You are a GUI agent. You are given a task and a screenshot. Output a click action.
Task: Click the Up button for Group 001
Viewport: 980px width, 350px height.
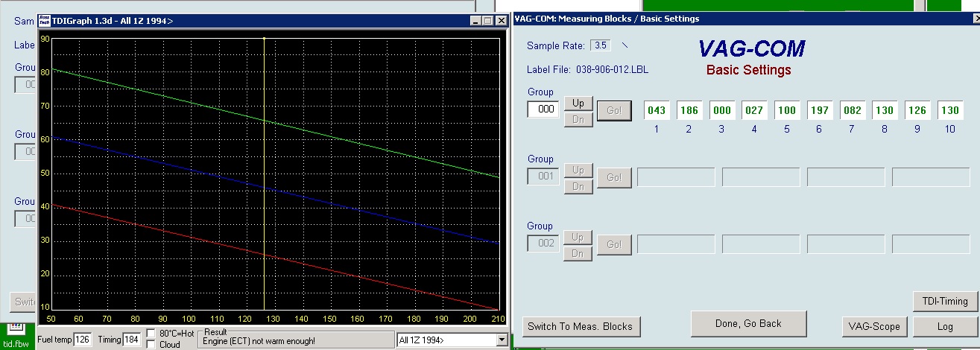tap(578, 170)
